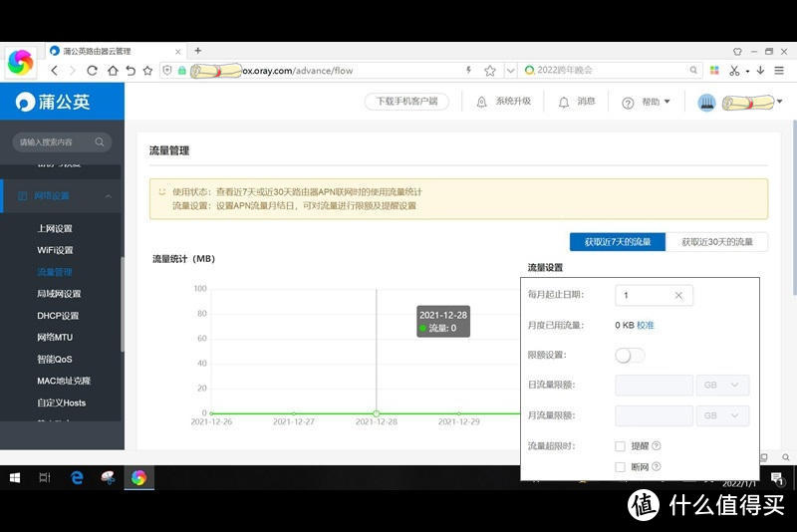Open WiFi设置 in sidebar
The width and height of the screenshot is (797, 532).
[x=55, y=250]
